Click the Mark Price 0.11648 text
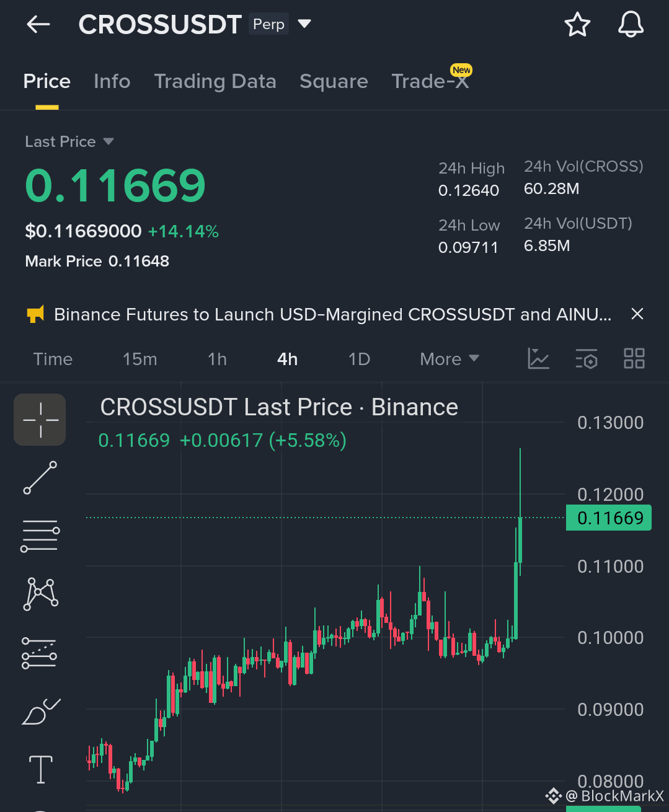The width and height of the screenshot is (669, 812). (x=97, y=261)
